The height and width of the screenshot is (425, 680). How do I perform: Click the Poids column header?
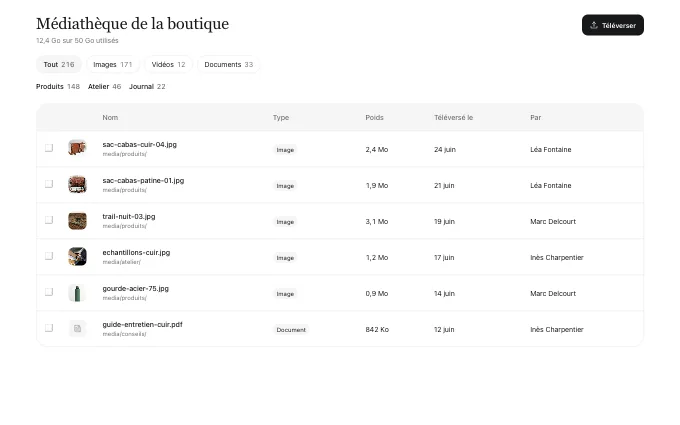pyautogui.click(x=374, y=118)
